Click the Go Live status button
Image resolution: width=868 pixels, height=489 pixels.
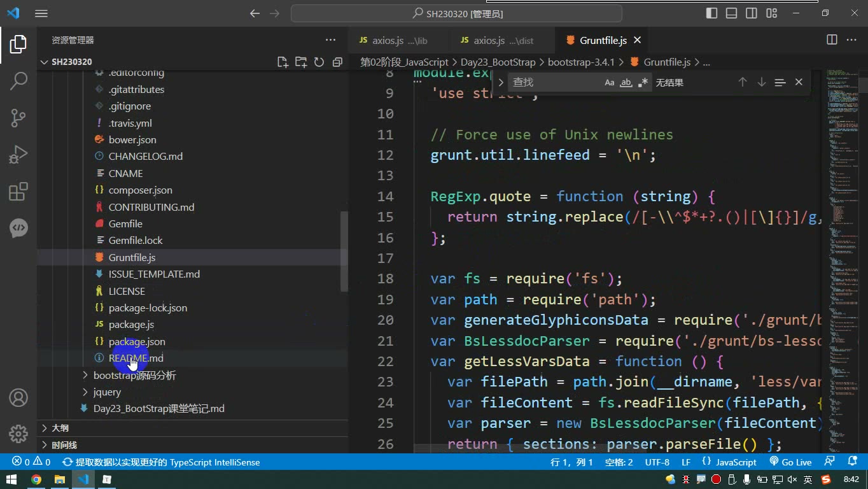790,462
